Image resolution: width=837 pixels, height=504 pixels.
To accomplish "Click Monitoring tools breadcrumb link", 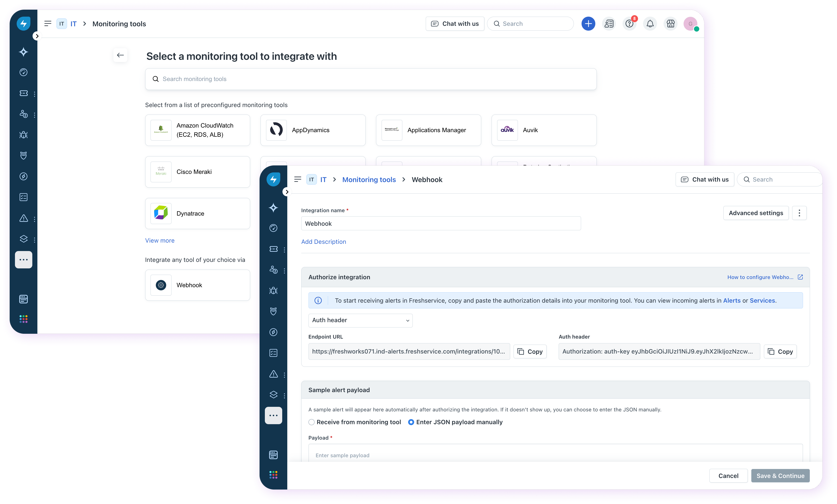I will 369,180.
